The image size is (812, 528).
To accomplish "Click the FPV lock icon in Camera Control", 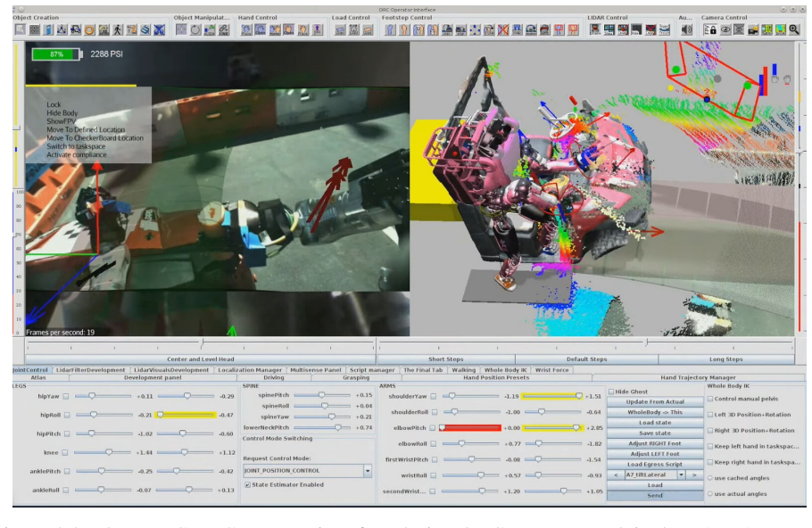I will point(710,29).
